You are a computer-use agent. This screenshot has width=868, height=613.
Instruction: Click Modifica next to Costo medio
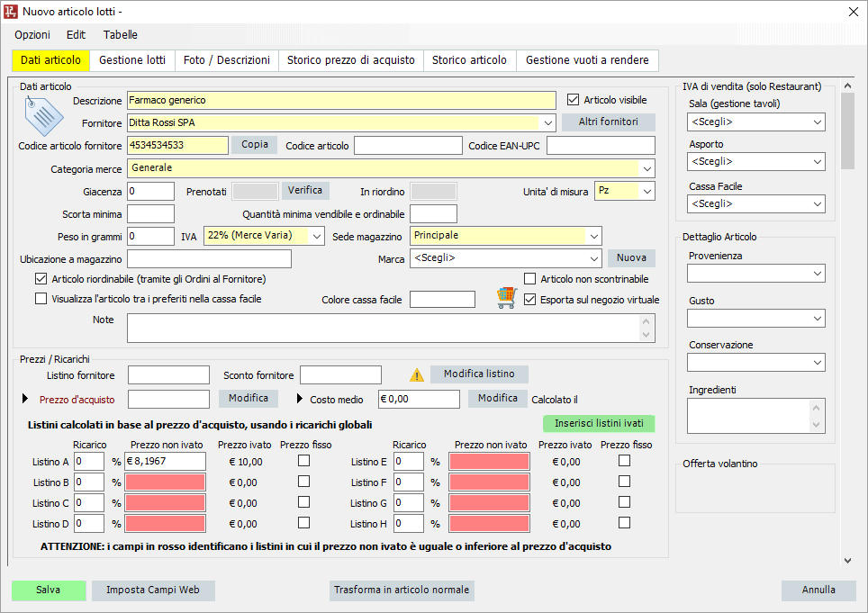pyautogui.click(x=498, y=399)
